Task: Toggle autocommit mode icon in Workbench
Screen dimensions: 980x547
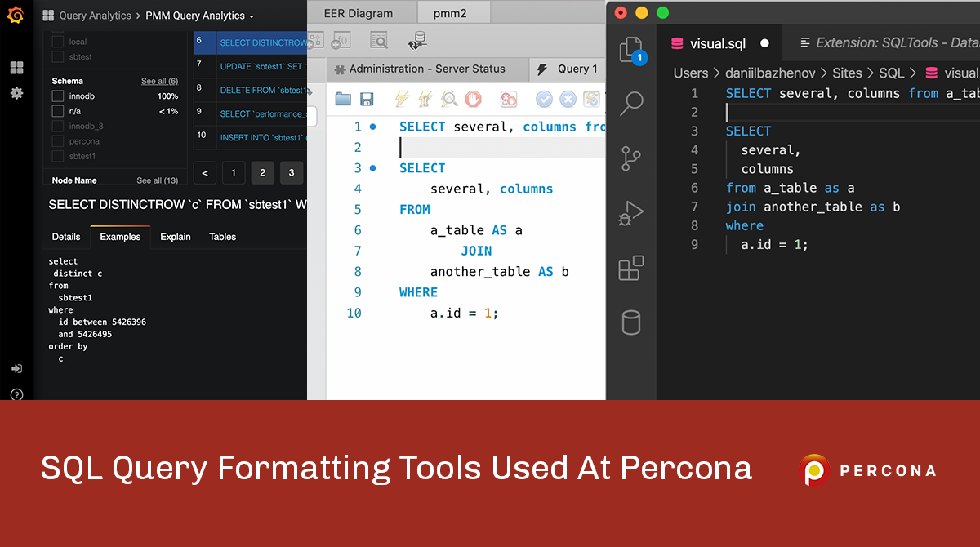Action: click(x=591, y=99)
